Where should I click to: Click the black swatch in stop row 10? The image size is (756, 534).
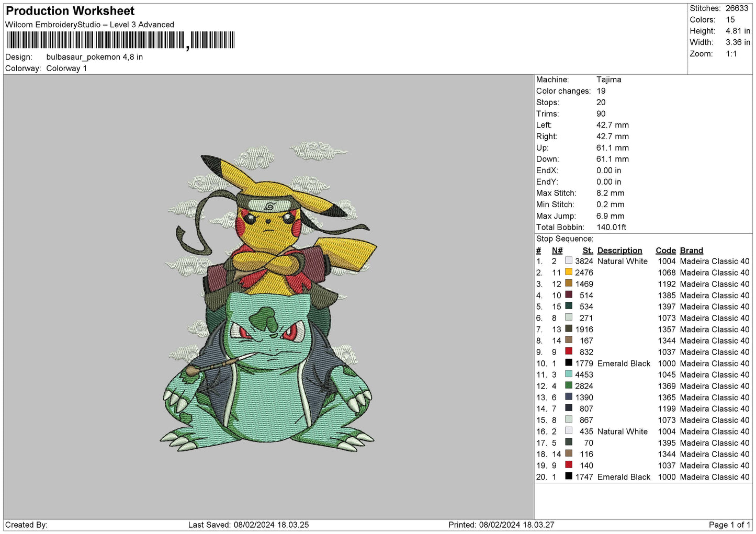(569, 363)
